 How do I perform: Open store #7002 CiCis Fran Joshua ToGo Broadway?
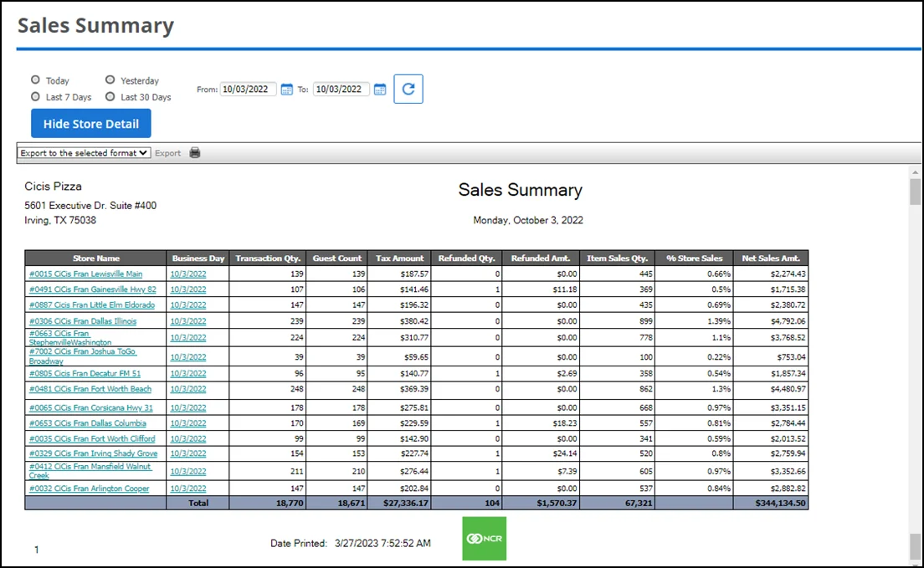(x=83, y=356)
